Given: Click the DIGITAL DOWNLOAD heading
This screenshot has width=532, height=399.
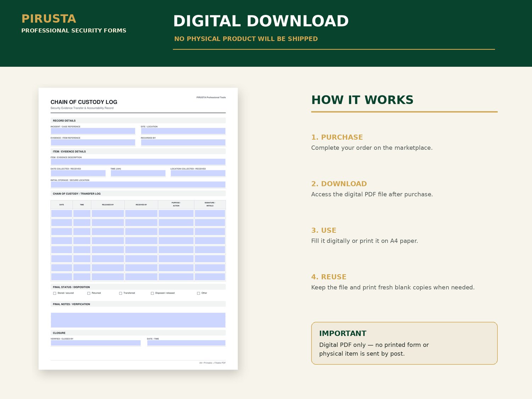Looking at the screenshot, I should pos(261,21).
